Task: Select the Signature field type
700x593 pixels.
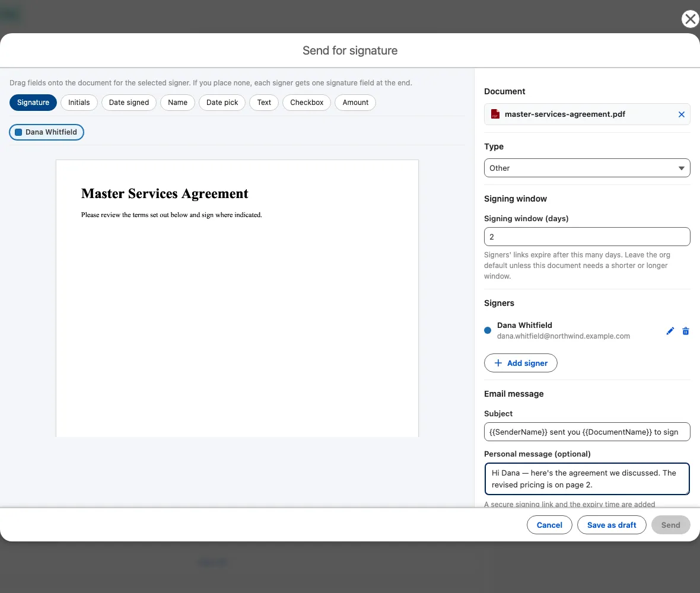Action: [x=33, y=102]
